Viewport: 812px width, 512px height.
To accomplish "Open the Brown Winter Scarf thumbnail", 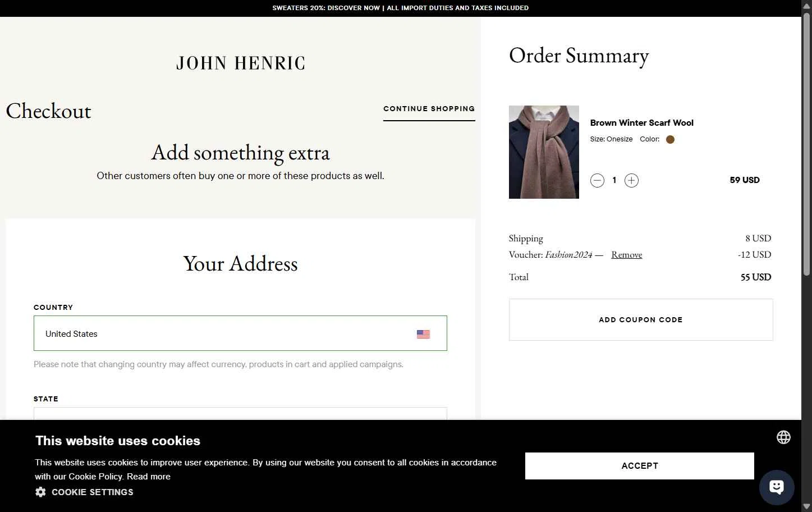I will [x=544, y=152].
